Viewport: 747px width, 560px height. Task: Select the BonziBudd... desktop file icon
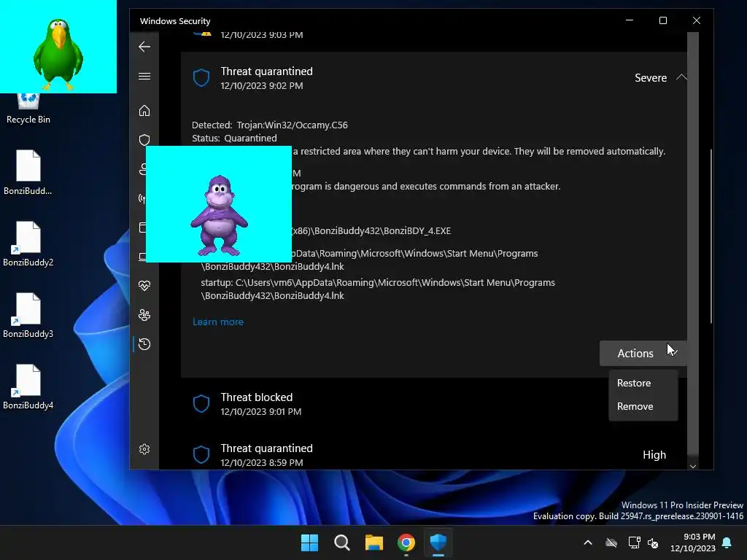[x=28, y=172]
